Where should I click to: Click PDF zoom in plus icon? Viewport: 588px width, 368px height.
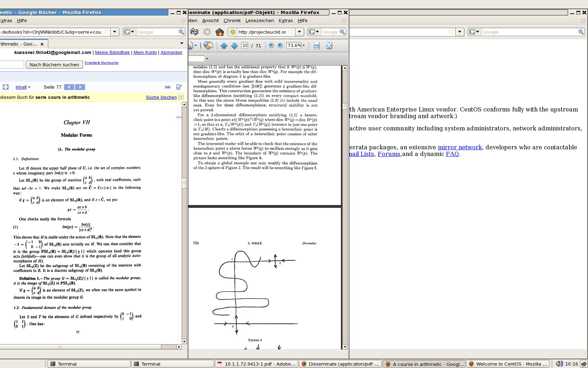[280, 46]
